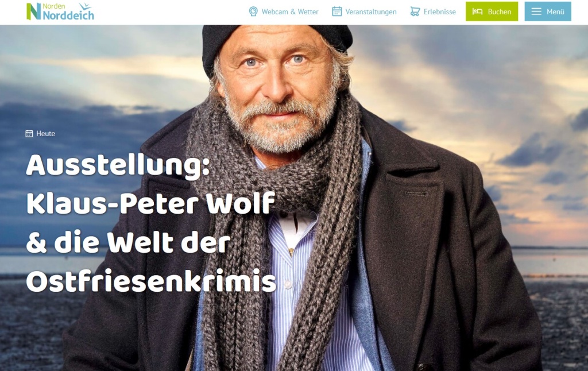Viewport: 588px width, 371px height.
Task: Click the 'Klaus-Peter Wolf' headline line
Action: click(x=151, y=204)
